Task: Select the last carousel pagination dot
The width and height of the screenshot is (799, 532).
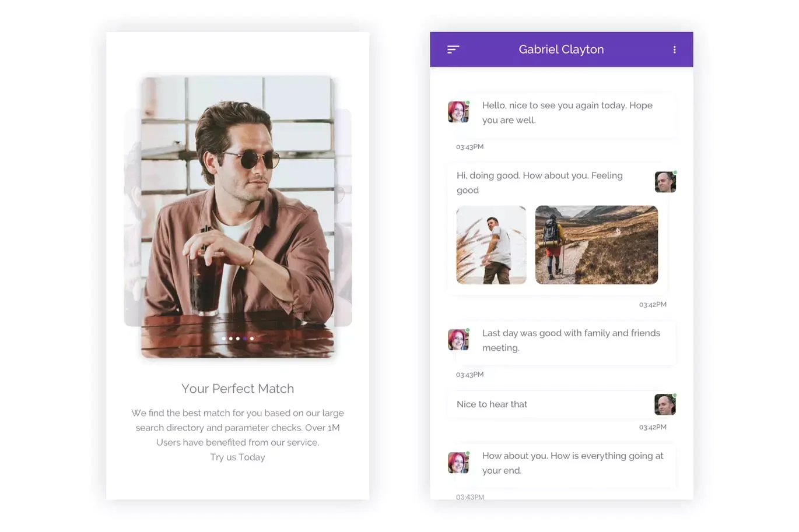Action: (x=251, y=339)
